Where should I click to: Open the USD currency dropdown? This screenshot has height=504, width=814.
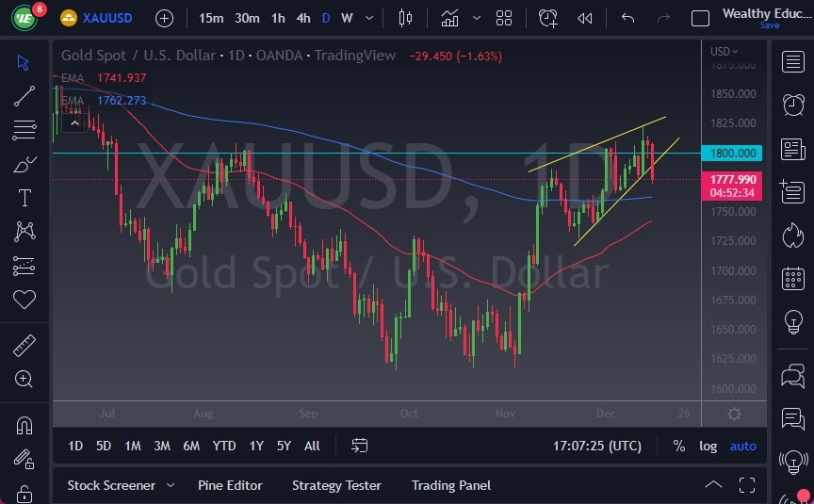724,51
